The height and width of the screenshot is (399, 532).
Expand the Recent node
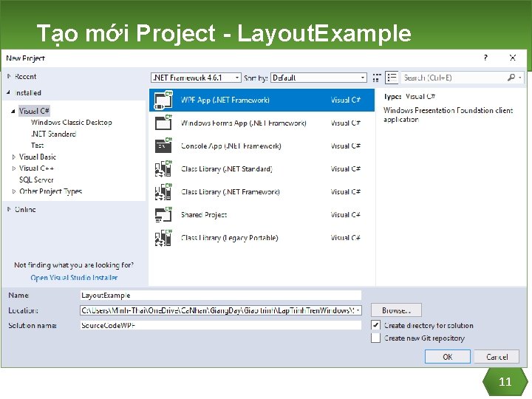(9, 76)
